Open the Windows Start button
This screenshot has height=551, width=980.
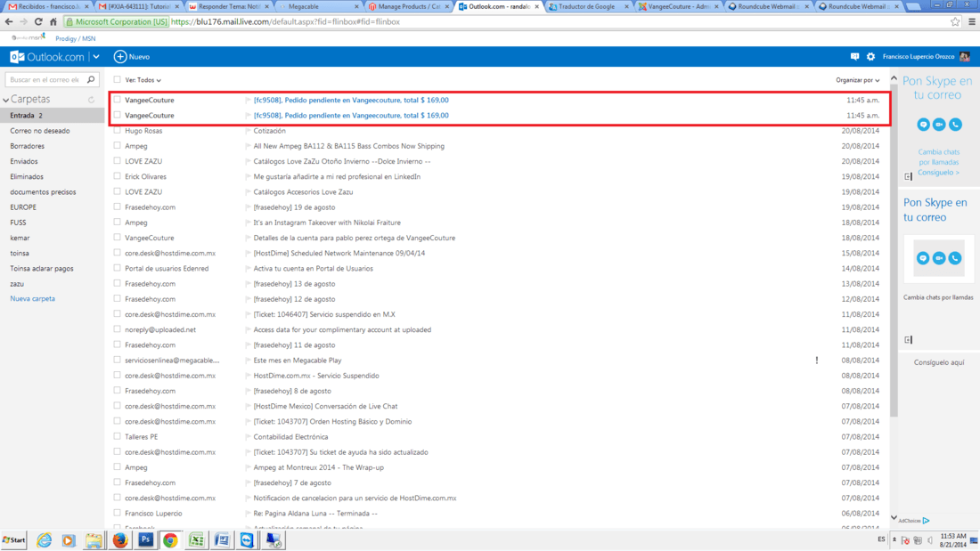[x=13, y=540]
